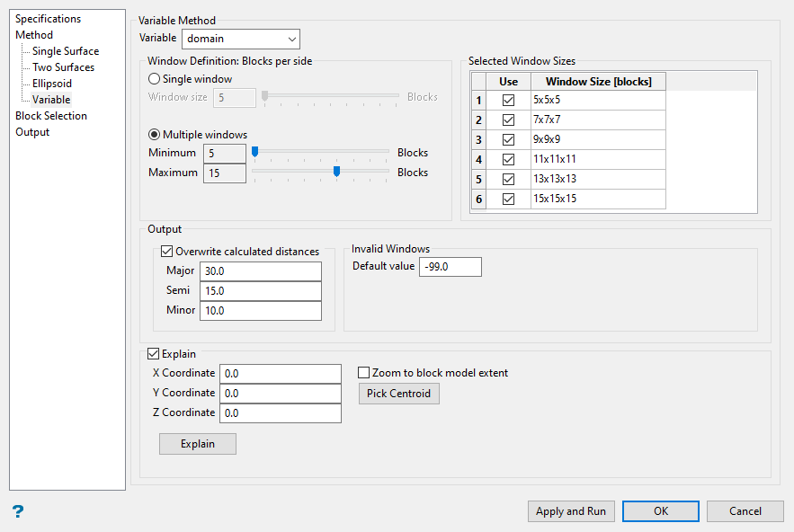Confirm the dialog with OK

pos(661,511)
